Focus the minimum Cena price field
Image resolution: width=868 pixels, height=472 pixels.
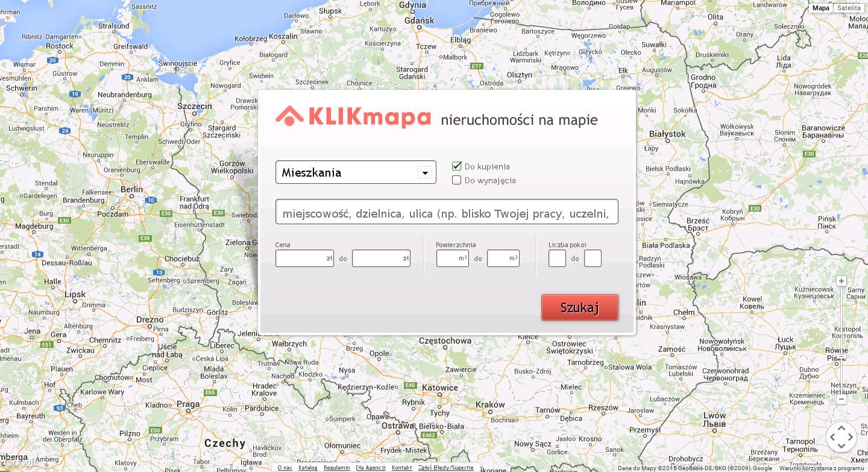click(304, 259)
